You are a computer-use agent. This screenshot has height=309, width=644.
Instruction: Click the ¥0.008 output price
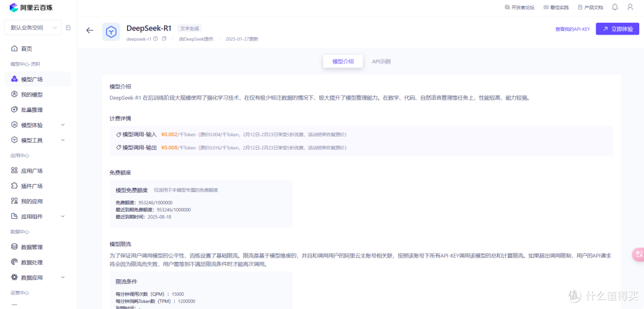169,147
